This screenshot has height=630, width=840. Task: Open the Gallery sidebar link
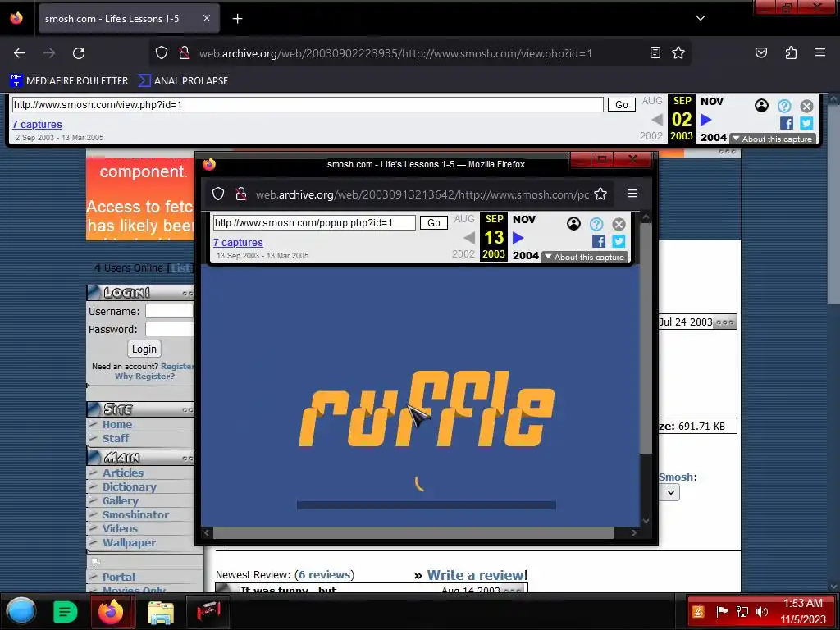click(121, 501)
